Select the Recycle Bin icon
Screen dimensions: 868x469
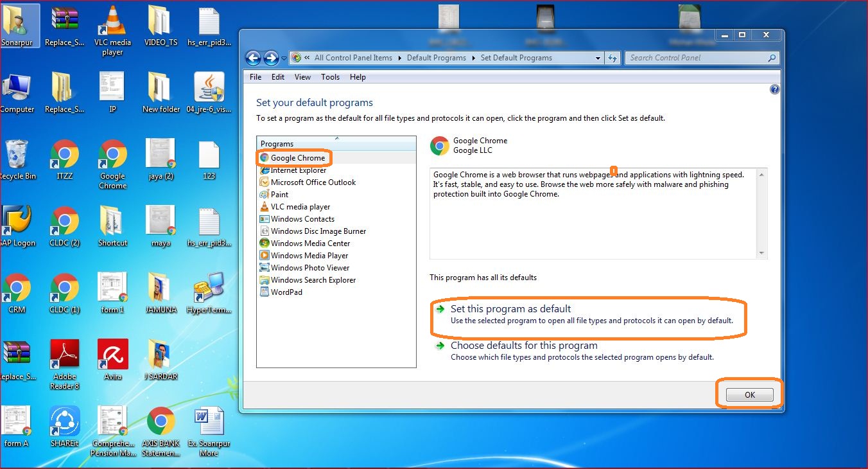(x=17, y=159)
